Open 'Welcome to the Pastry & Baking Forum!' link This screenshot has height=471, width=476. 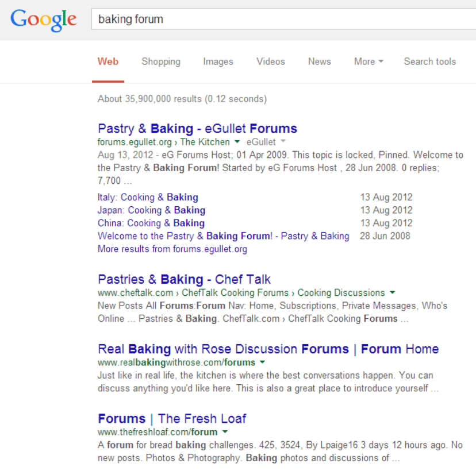point(224,236)
